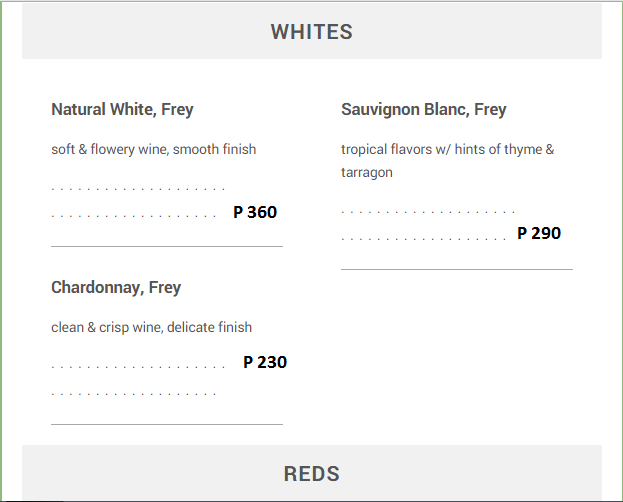The image size is (623, 502).
Task: Click the tropical flavors description text
Action: point(447,149)
